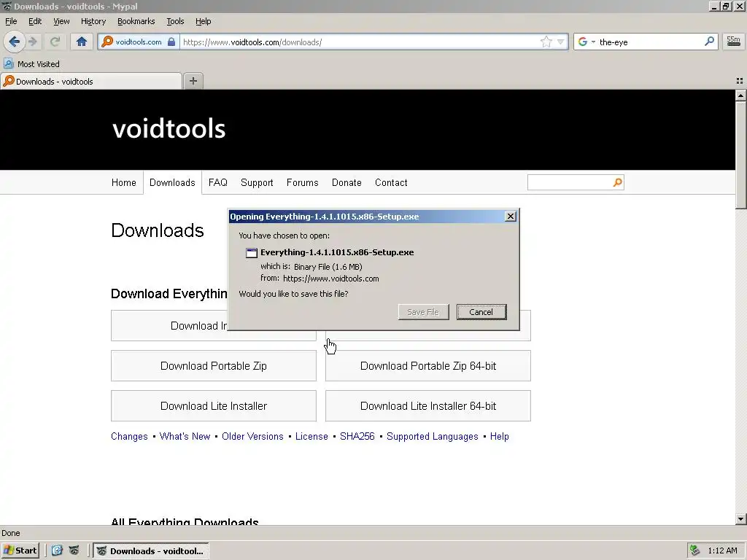This screenshot has height=560, width=747.
Task: Open the URL history dropdown arrow
Action: coord(561,42)
